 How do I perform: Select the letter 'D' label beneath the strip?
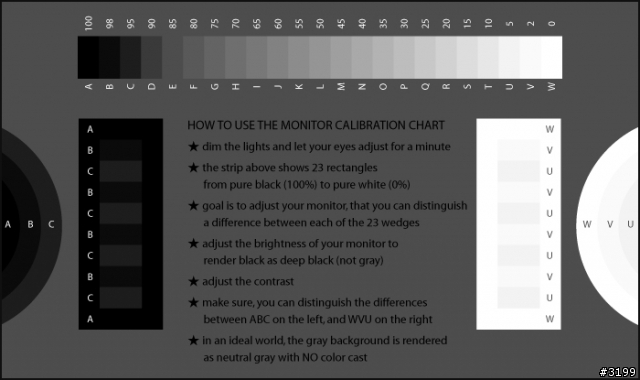[151, 87]
